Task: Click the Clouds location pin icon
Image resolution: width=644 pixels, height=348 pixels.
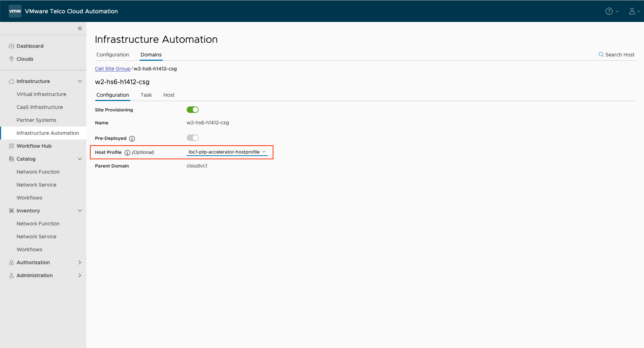Action: point(12,59)
